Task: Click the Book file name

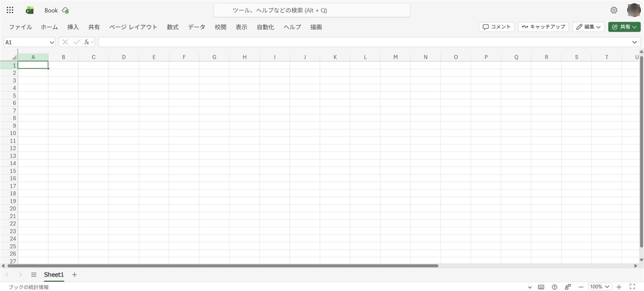Action: (x=51, y=10)
